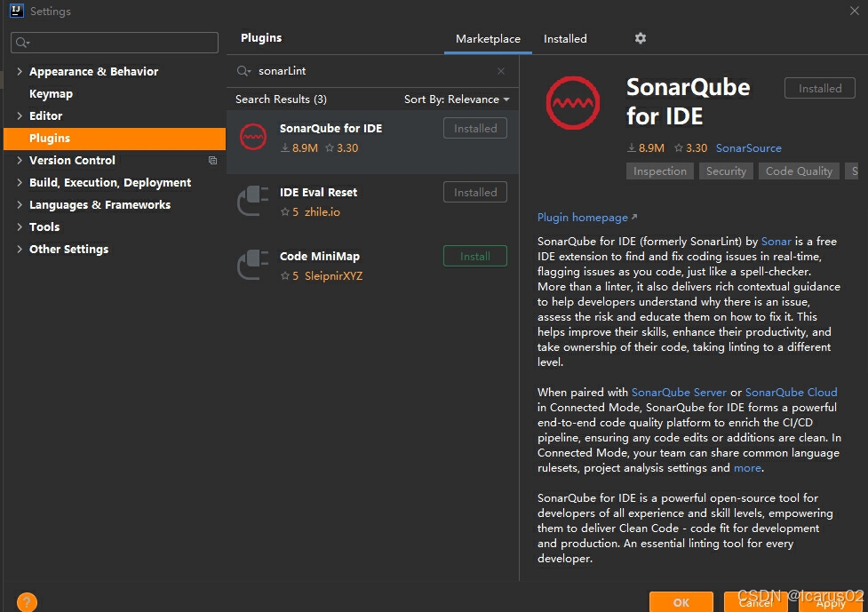The image size is (868, 612).
Task: Switch to the Installed tab
Action: coord(565,39)
